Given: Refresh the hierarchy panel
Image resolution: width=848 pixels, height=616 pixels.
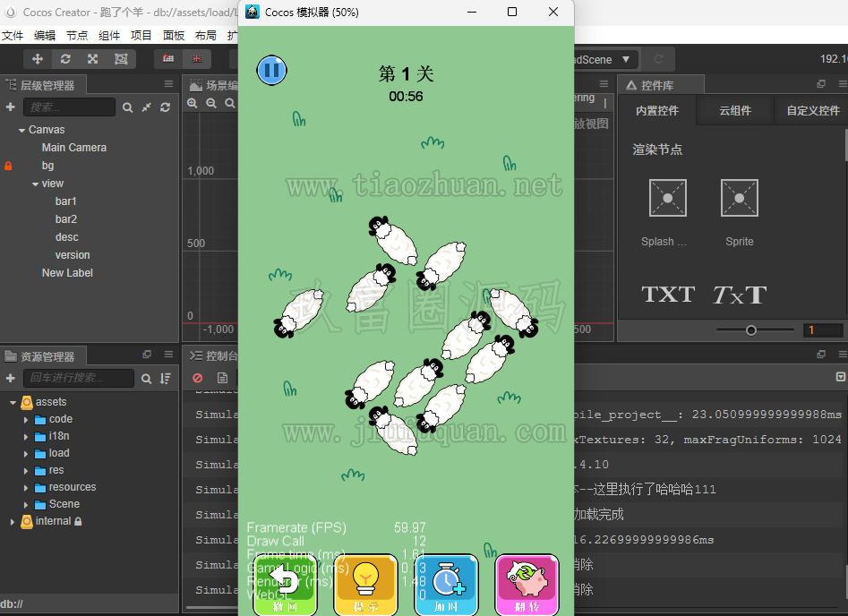Looking at the screenshot, I should click(x=165, y=107).
